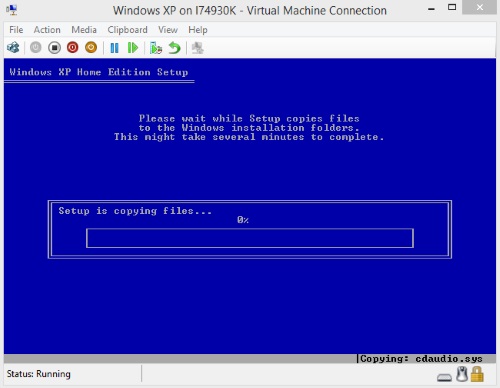
Task: Pause the running virtual machine
Action: pos(114,48)
